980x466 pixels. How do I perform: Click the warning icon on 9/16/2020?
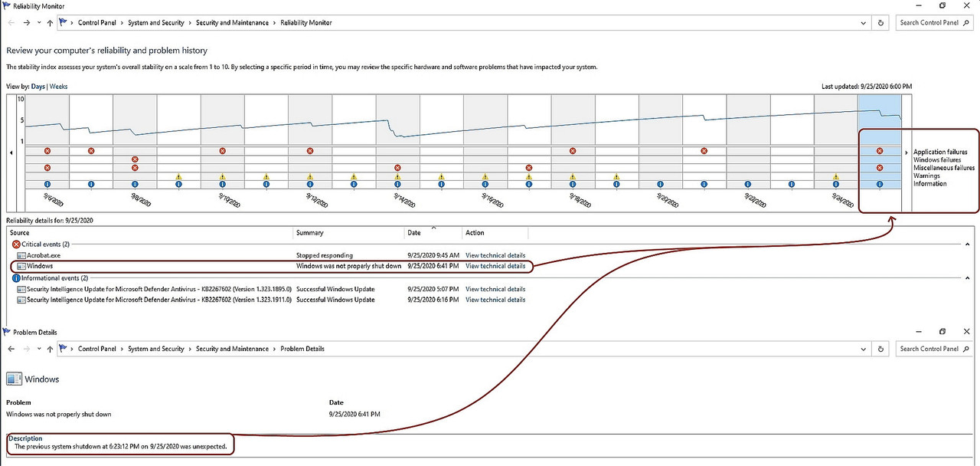point(485,176)
